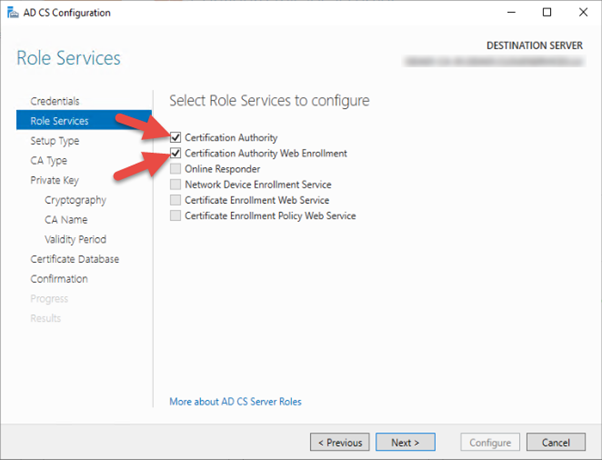The image size is (602, 460).
Task: Tick Certificate Enrollment Policy Web Service checkbox
Action: pyautogui.click(x=175, y=215)
